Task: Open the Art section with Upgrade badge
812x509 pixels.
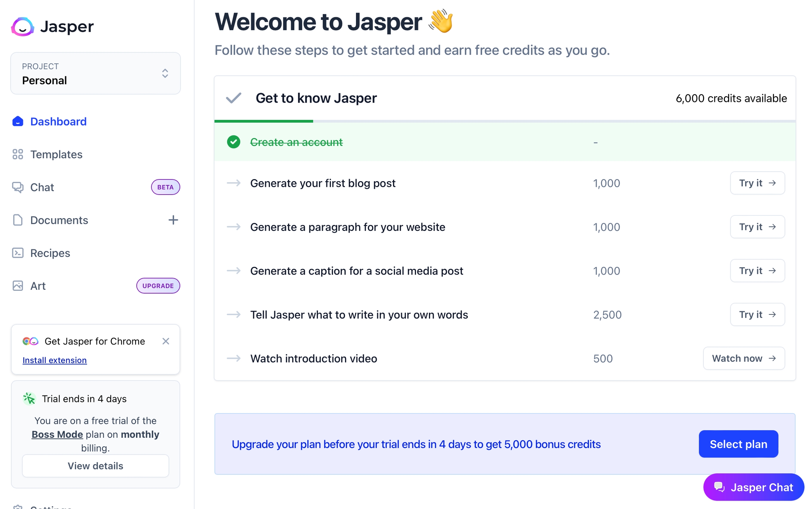Action: 38,286
